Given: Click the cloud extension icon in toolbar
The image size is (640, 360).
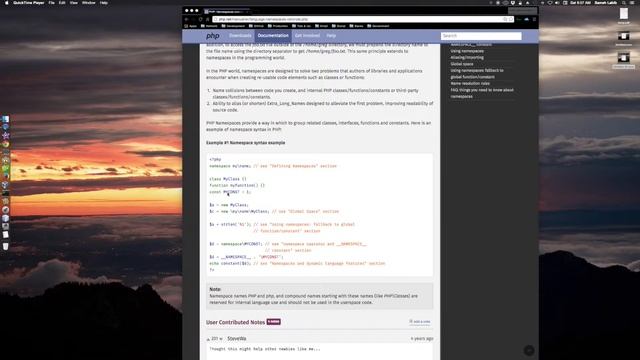Looking at the screenshot, I should [527, 19].
